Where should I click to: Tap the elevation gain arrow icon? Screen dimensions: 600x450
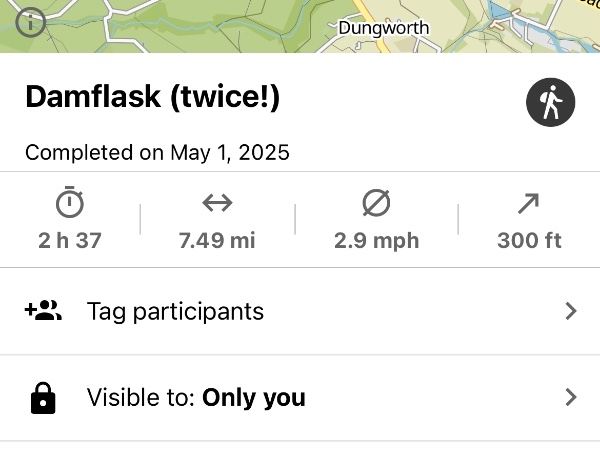[x=529, y=203]
